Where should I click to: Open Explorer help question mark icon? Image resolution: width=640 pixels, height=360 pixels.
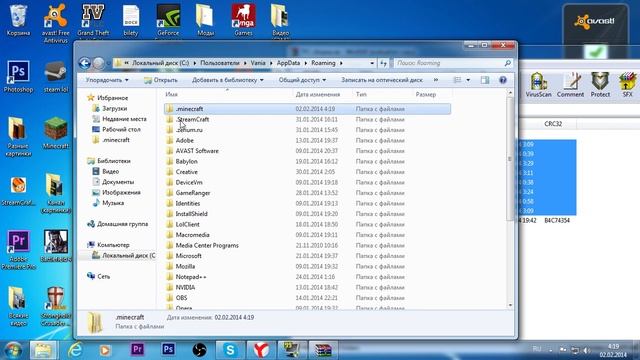[x=503, y=80]
